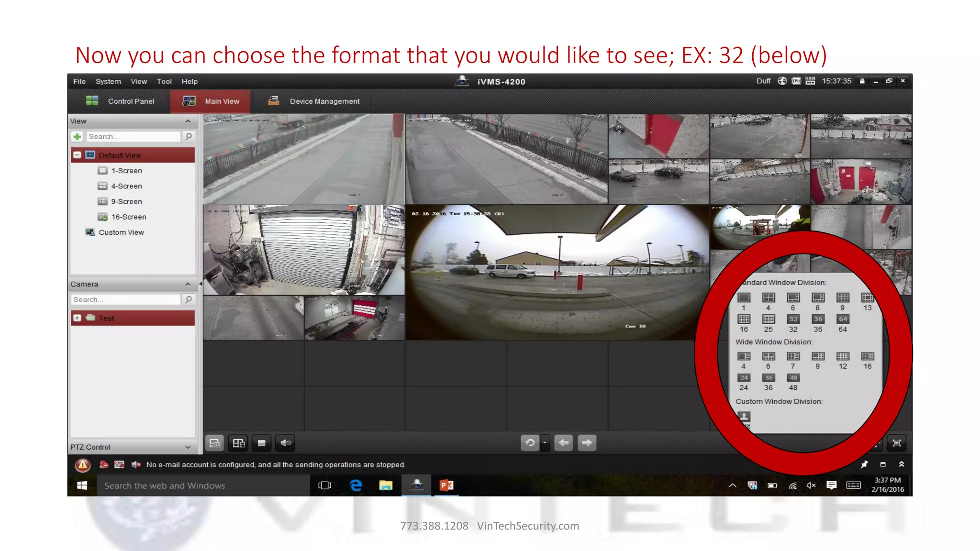Image resolution: width=980 pixels, height=551 pixels.
Task: Pick the wide 4-window division
Action: pos(744,356)
